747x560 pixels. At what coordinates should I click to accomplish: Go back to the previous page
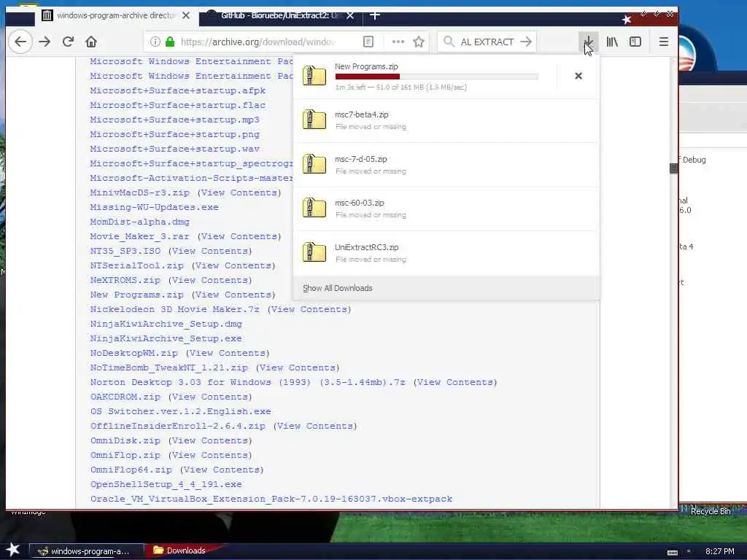click(x=20, y=42)
